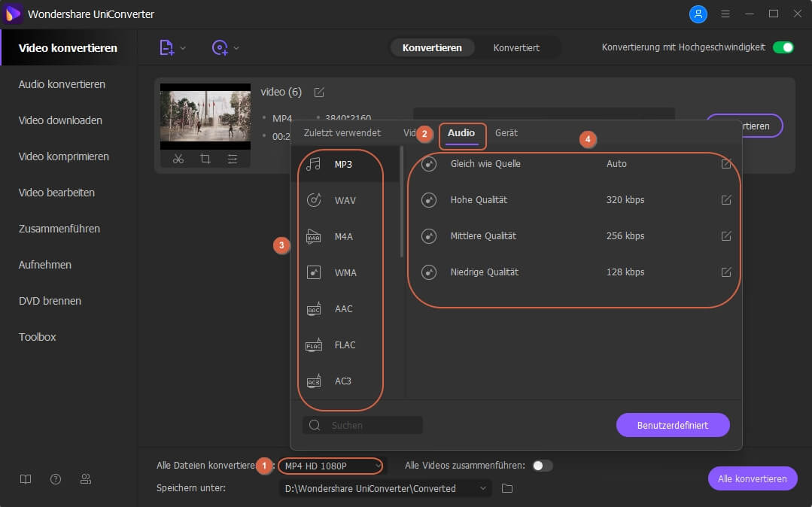Edit the Hohe Qualität preset
This screenshot has height=507, width=812.
(x=726, y=200)
